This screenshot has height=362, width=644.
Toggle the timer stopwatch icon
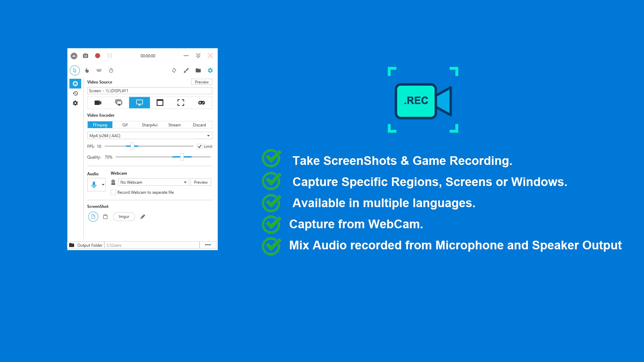click(111, 70)
